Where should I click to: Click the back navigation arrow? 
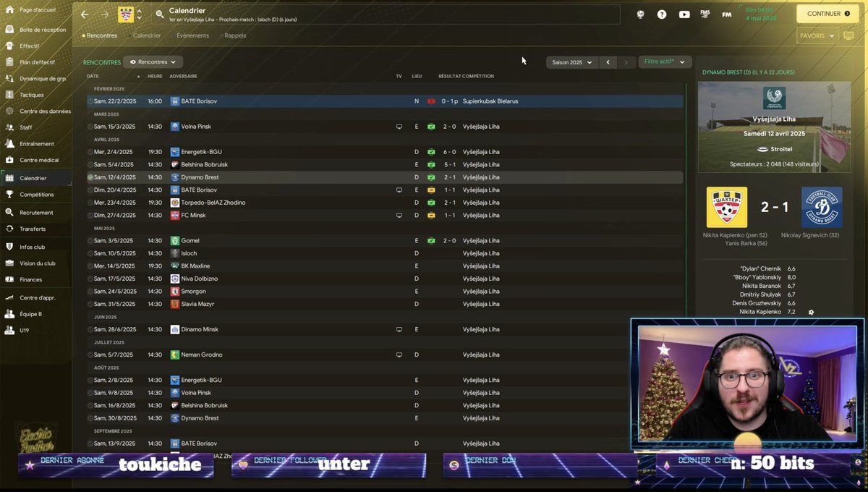(85, 14)
